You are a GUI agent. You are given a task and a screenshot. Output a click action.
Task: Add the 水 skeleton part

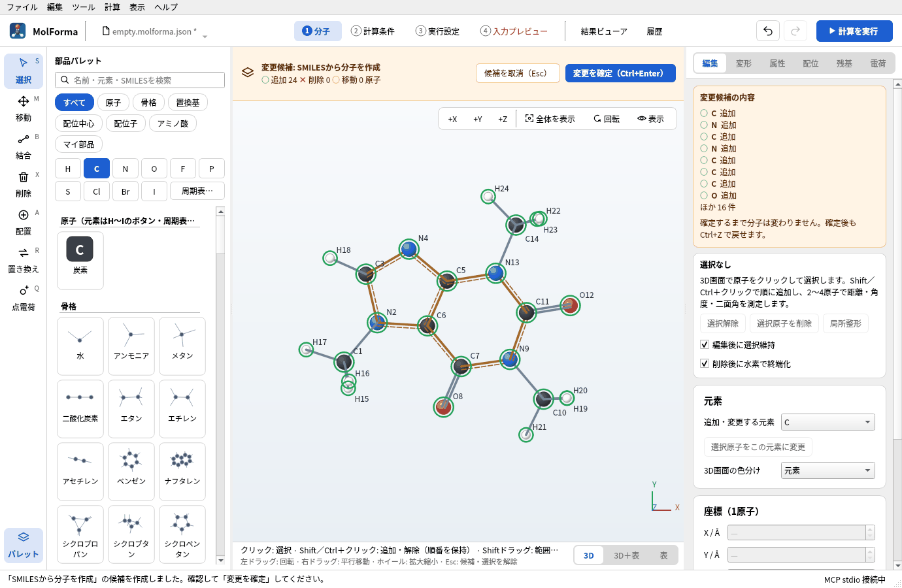tap(80, 346)
